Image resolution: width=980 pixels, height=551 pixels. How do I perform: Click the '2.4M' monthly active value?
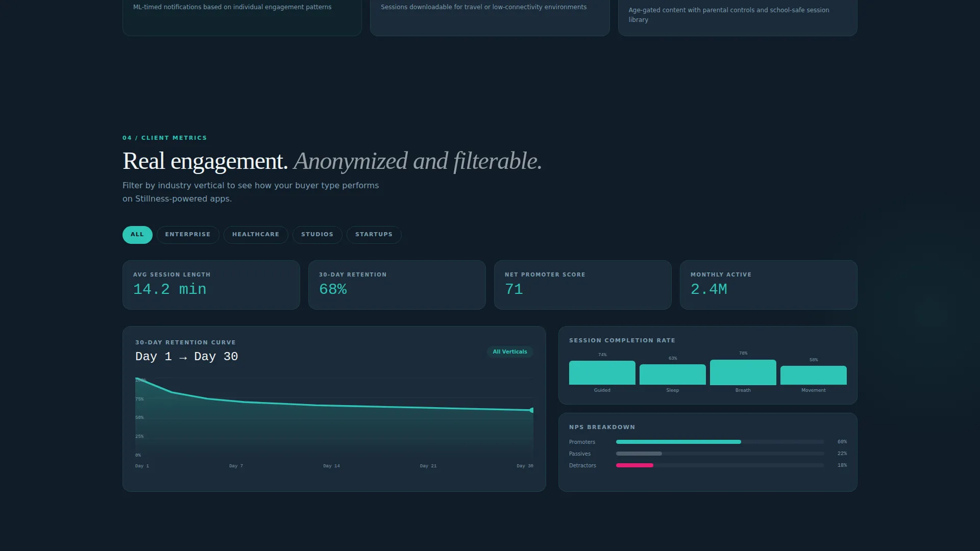pos(708,289)
